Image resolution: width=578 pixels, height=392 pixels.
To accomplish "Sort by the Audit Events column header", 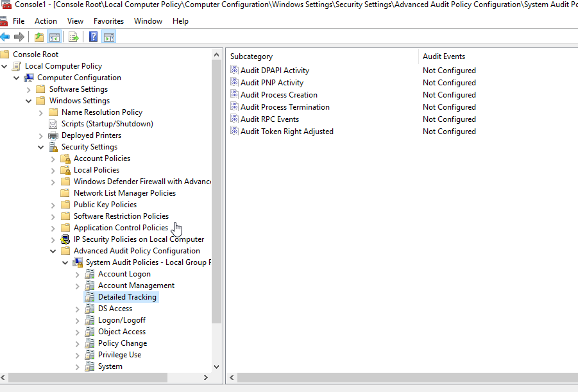I will pyautogui.click(x=444, y=56).
